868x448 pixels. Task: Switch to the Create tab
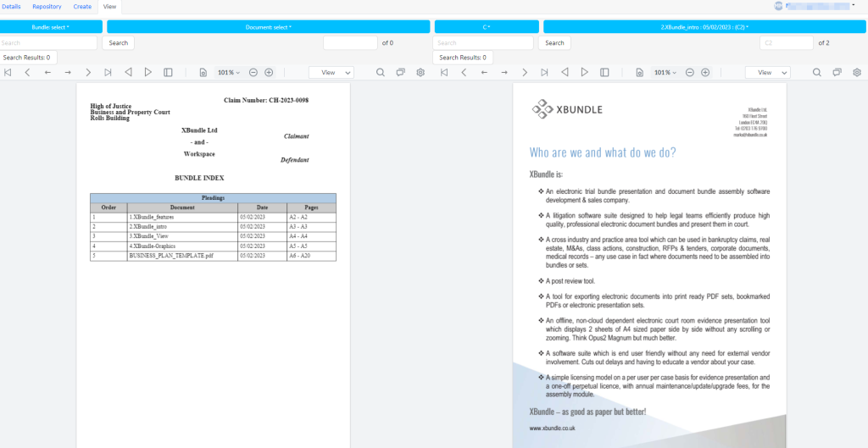coord(82,7)
